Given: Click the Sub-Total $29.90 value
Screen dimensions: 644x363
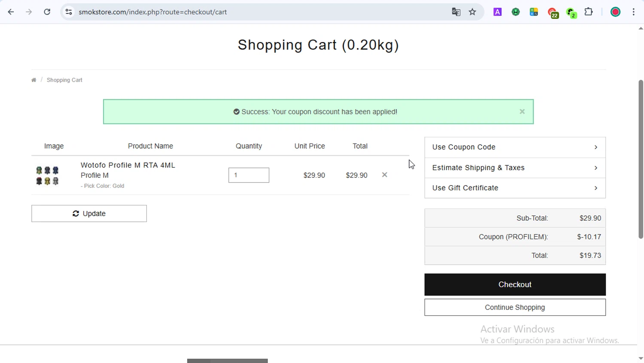Looking at the screenshot, I should click(x=590, y=218).
